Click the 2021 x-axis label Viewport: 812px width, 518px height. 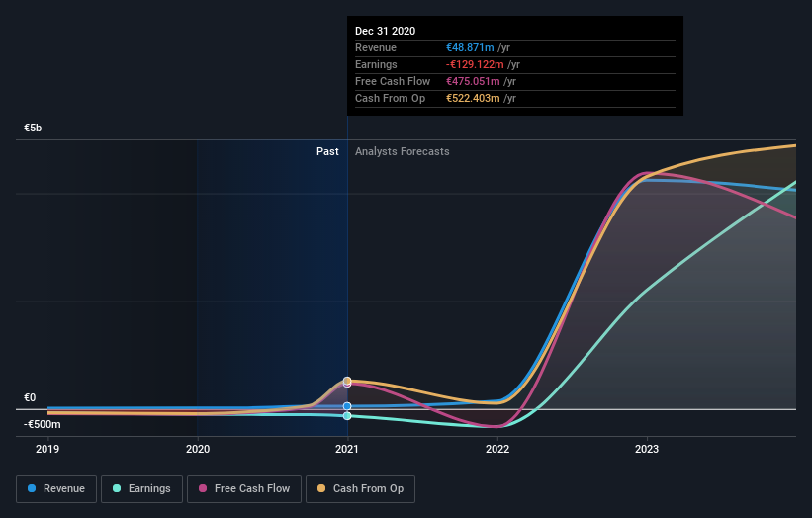tap(347, 449)
